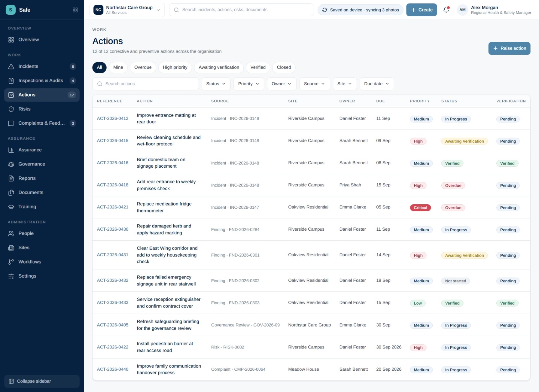Select the Verified filter tab
The image size is (539, 392).
258,67
